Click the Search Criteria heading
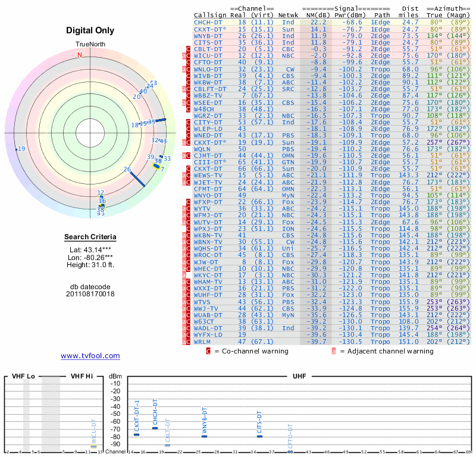The width and height of the screenshot is (476, 457). (90, 237)
